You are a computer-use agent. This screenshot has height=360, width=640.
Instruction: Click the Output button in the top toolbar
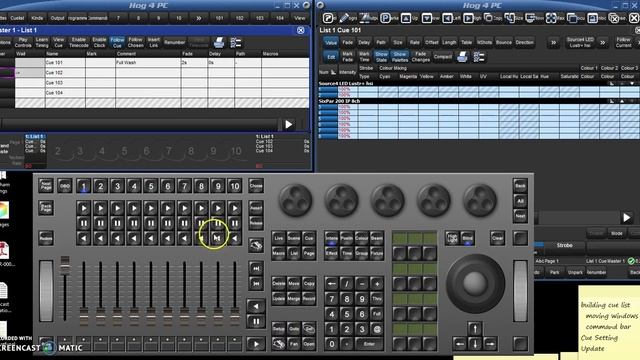point(58,18)
